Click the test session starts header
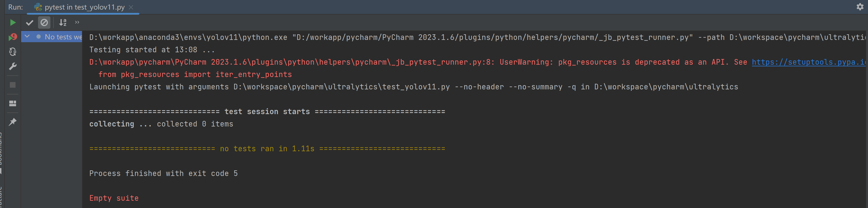The width and height of the screenshot is (868, 208). coord(267,112)
